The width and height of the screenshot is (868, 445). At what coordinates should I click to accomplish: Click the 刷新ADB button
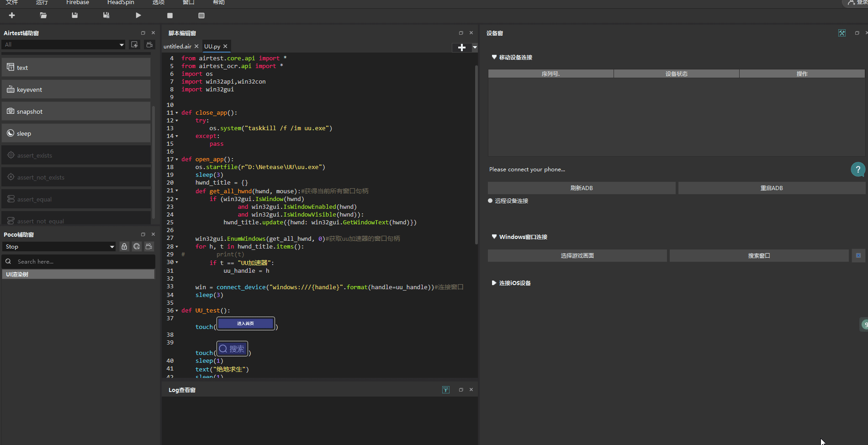click(582, 188)
